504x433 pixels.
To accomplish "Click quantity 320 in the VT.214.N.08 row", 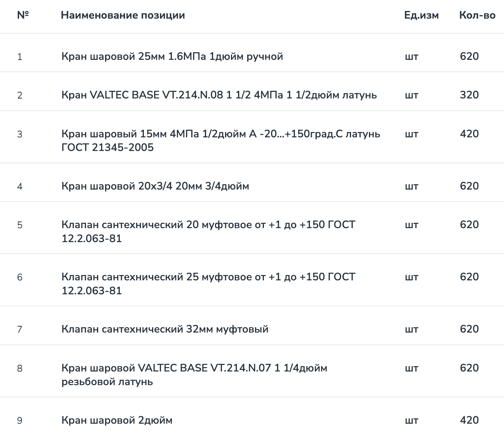I will pyautogui.click(x=469, y=95).
